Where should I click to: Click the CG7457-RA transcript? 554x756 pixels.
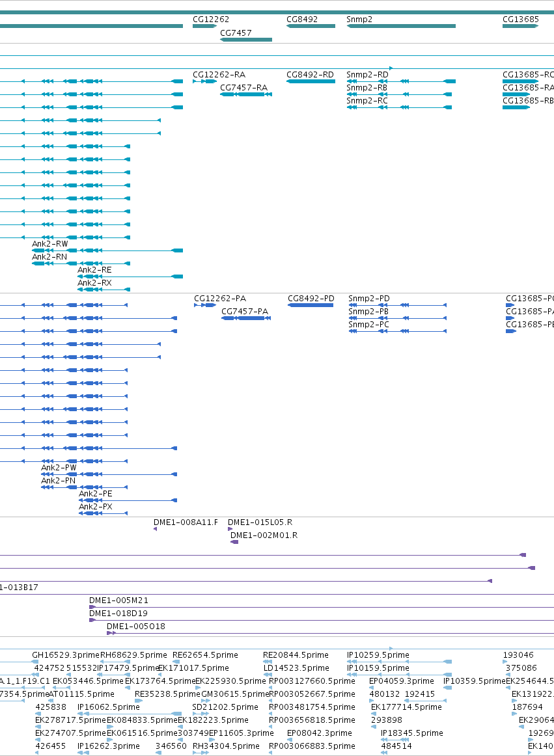click(x=245, y=94)
